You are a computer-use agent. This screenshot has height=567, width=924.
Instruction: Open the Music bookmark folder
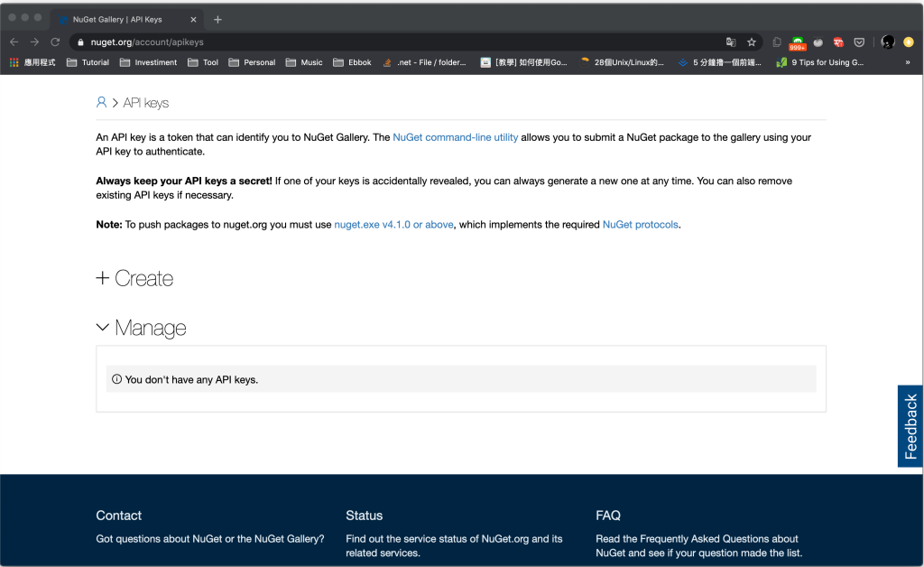tap(304, 62)
